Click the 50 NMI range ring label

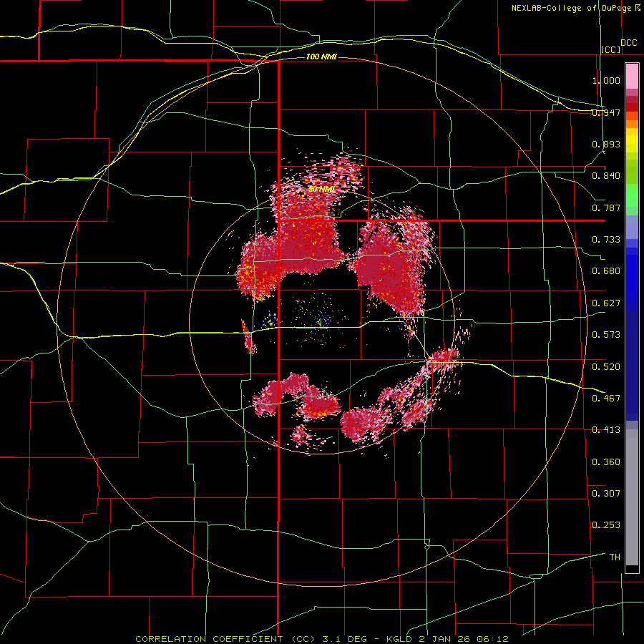321,190
